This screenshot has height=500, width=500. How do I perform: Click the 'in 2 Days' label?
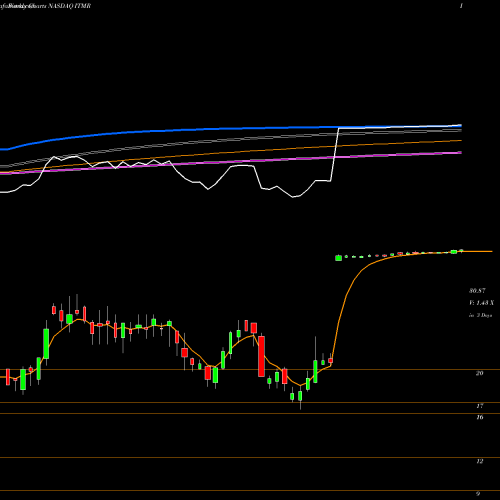[x=480, y=315]
